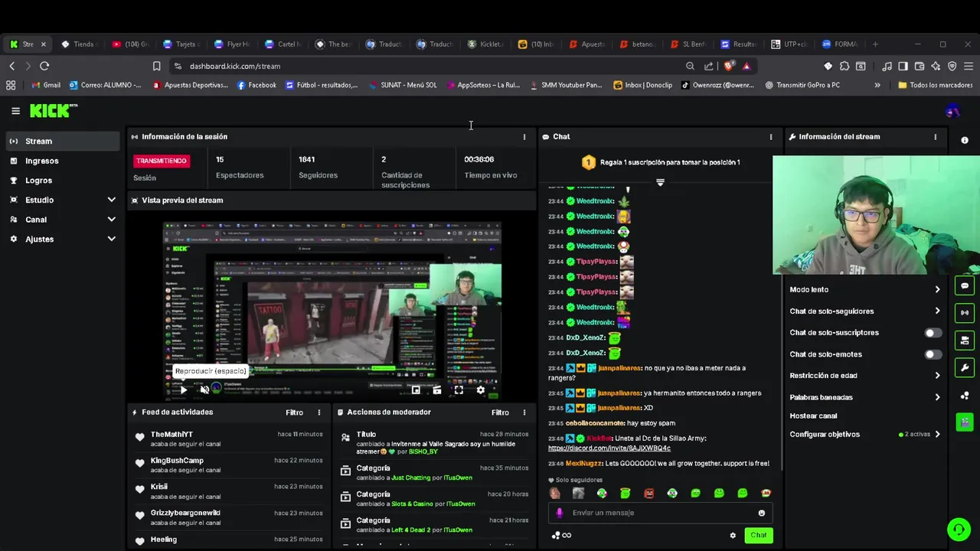
Task: Open Restricción de edad options
Action: click(x=865, y=376)
